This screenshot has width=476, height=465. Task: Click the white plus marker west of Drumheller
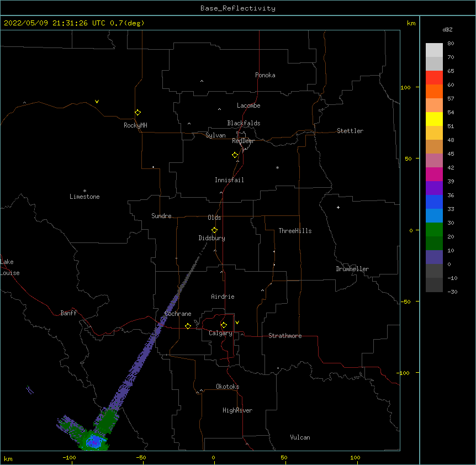(338, 207)
